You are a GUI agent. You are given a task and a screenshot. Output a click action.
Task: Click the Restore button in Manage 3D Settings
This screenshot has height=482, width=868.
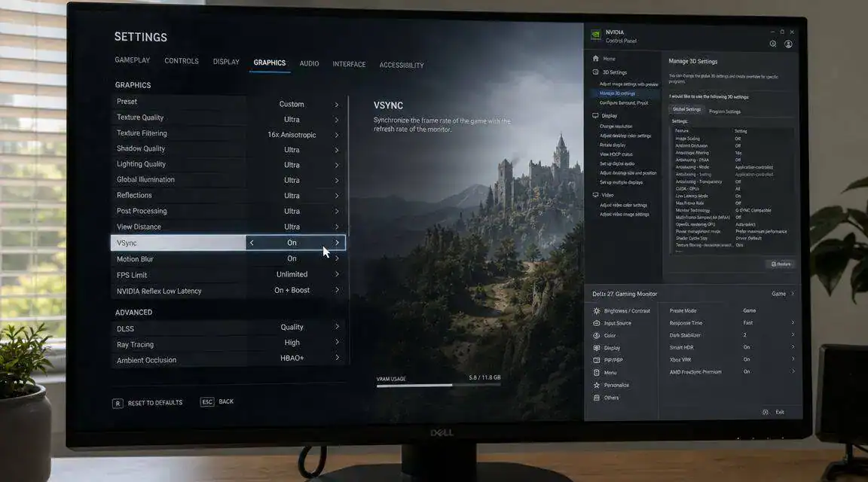pyautogui.click(x=781, y=264)
